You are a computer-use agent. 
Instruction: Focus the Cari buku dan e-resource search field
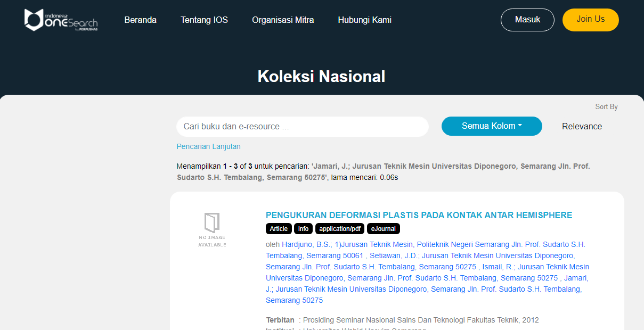302,127
